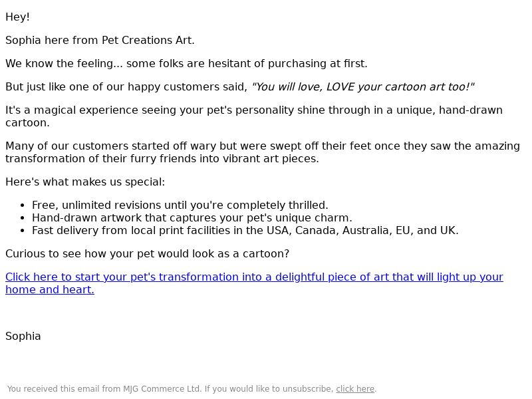Click 'home and heart.' link text
The height and width of the screenshot is (399, 532).
(x=50, y=290)
